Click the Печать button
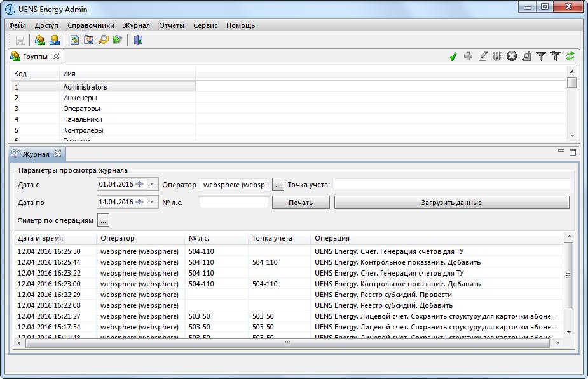The height and width of the screenshot is (379, 588). click(x=301, y=203)
